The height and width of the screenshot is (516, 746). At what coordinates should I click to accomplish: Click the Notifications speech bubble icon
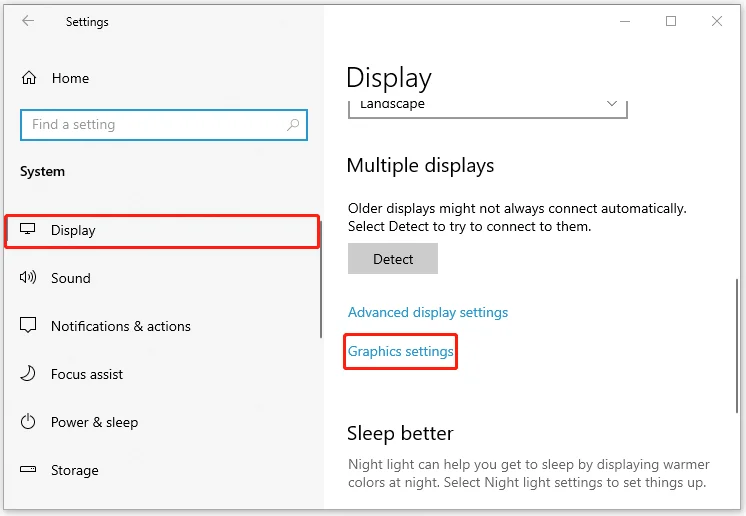tap(28, 325)
